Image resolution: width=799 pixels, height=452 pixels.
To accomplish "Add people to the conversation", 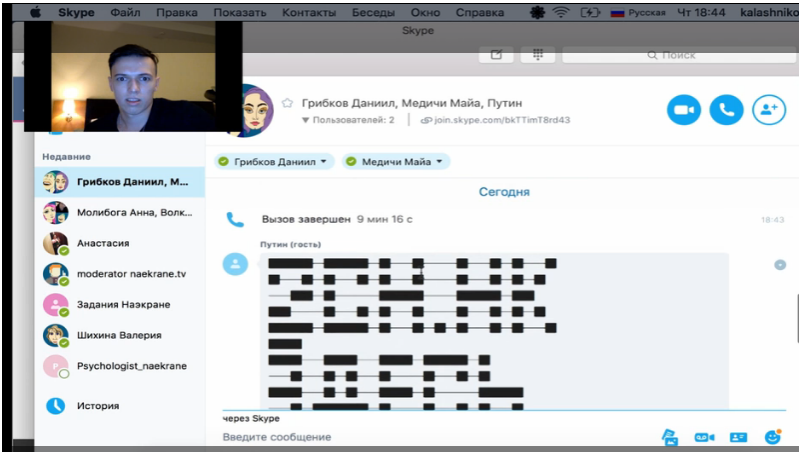I will pyautogui.click(x=769, y=110).
